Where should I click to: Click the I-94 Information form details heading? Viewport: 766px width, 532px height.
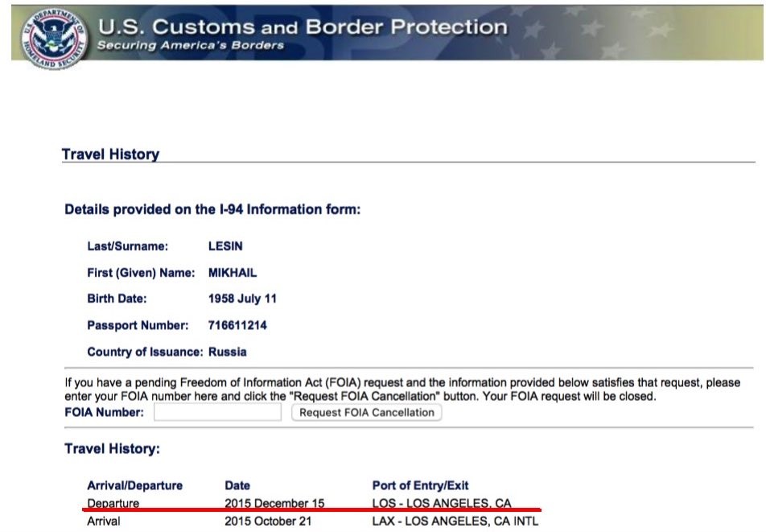coord(212,210)
